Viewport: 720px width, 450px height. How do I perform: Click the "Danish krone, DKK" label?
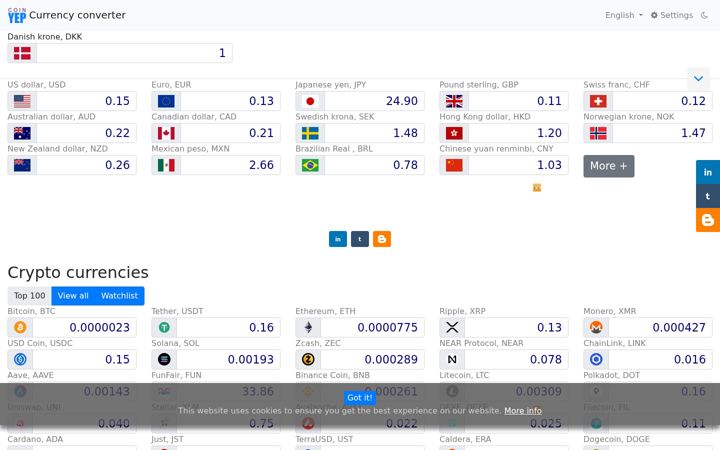point(45,37)
